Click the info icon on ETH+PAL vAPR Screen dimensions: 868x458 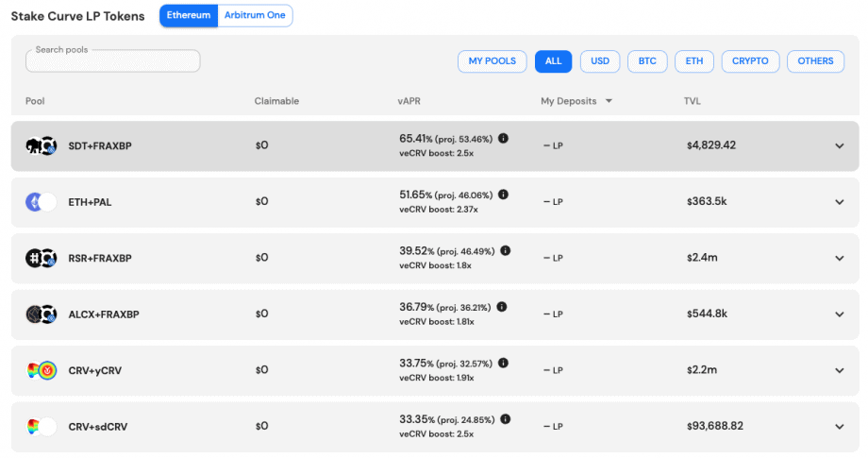point(503,195)
